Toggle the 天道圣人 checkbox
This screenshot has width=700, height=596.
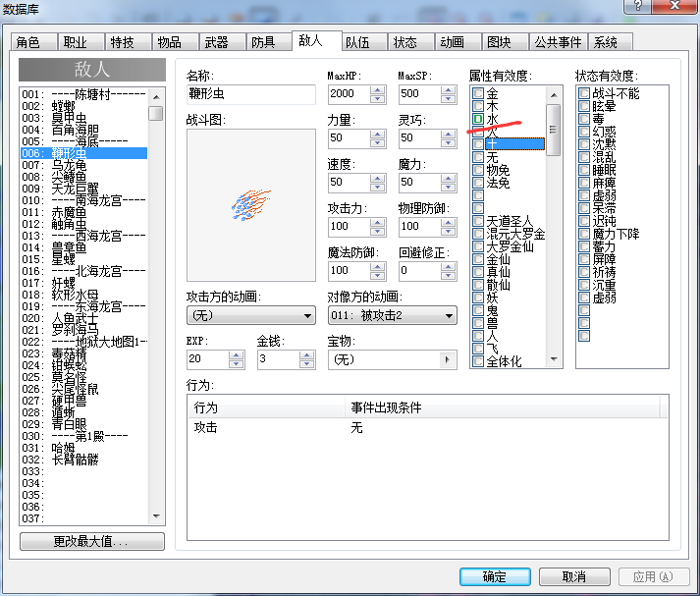(478, 221)
